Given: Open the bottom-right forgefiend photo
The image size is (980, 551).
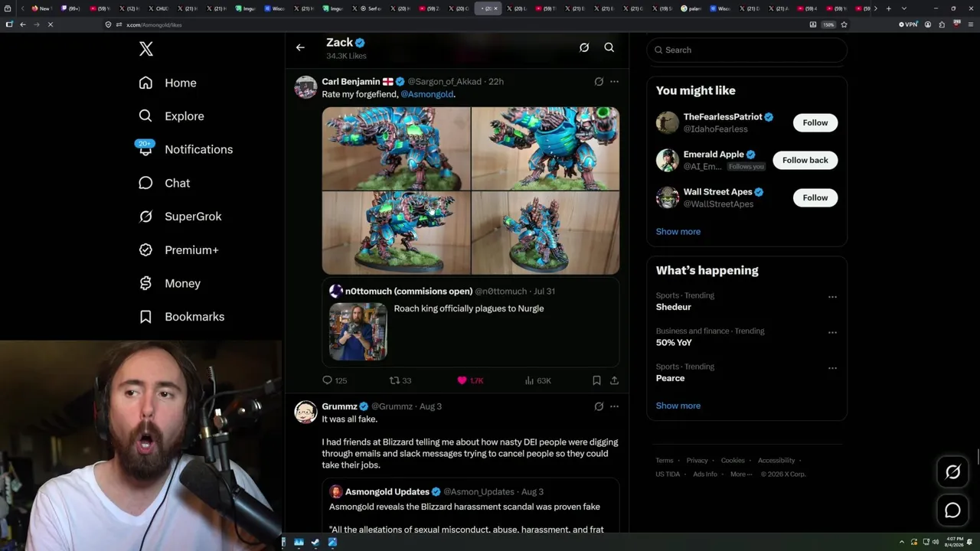Looking at the screenshot, I should (545, 233).
